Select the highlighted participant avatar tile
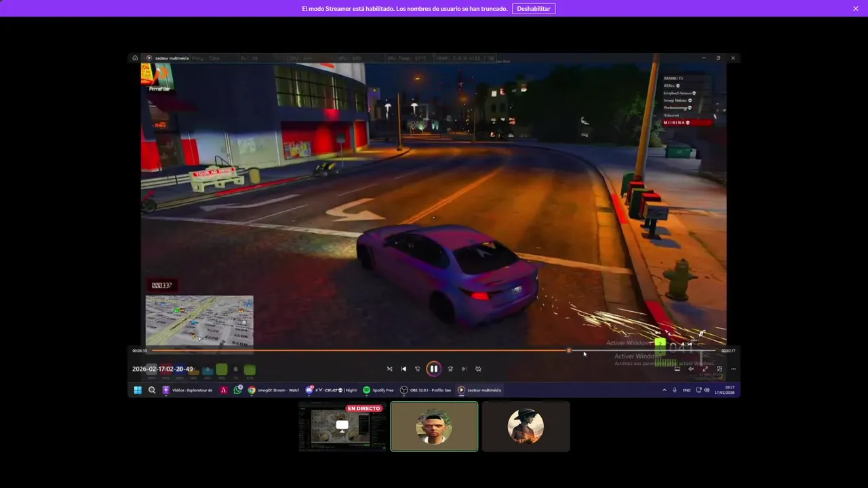This screenshot has height=488, width=868. tap(434, 426)
